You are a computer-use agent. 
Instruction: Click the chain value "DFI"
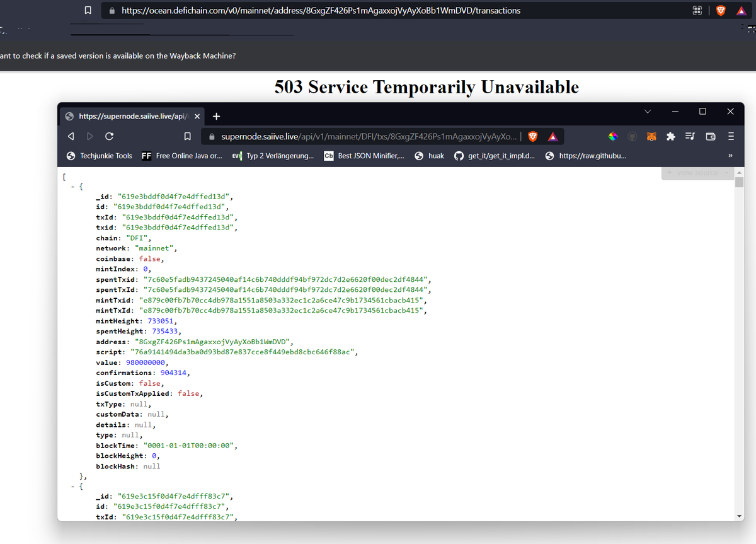[137, 238]
